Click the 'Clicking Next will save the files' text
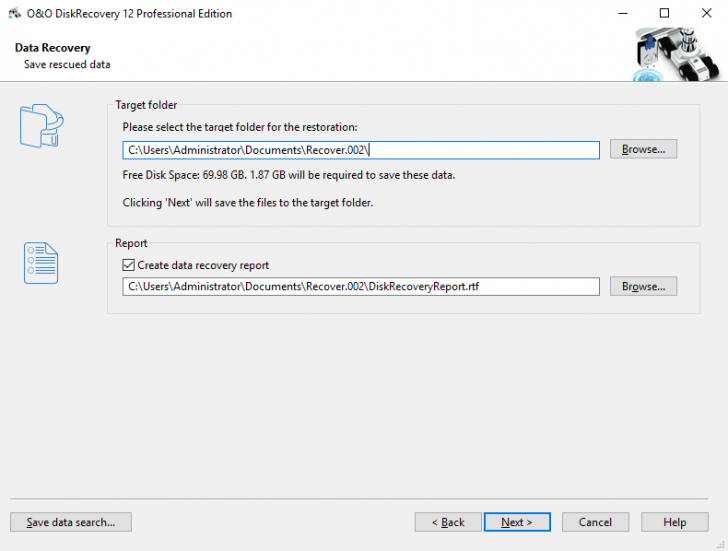This screenshot has height=551, width=728. click(248, 202)
